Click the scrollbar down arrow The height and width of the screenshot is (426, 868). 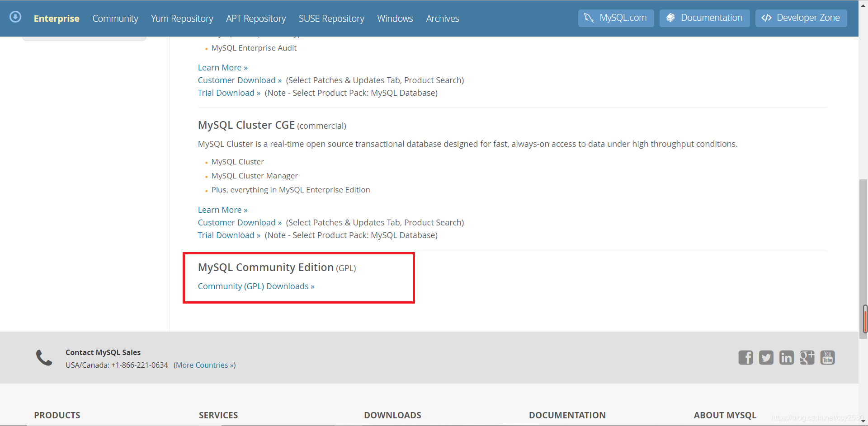863,421
